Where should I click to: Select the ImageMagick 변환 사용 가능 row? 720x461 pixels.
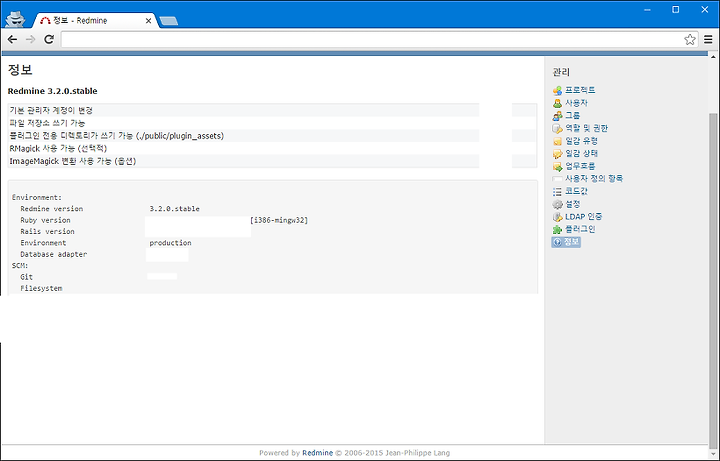272,161
